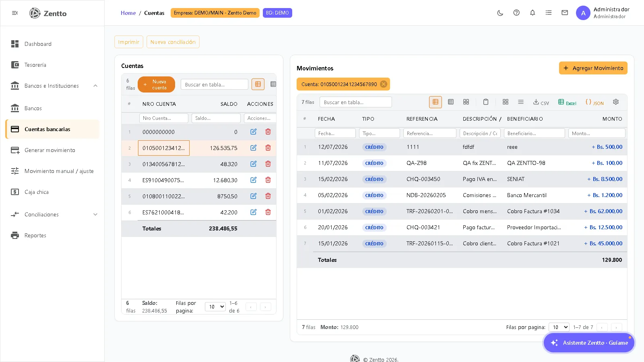
Task: Edit account 0000000000
Action: pos(254,132)
